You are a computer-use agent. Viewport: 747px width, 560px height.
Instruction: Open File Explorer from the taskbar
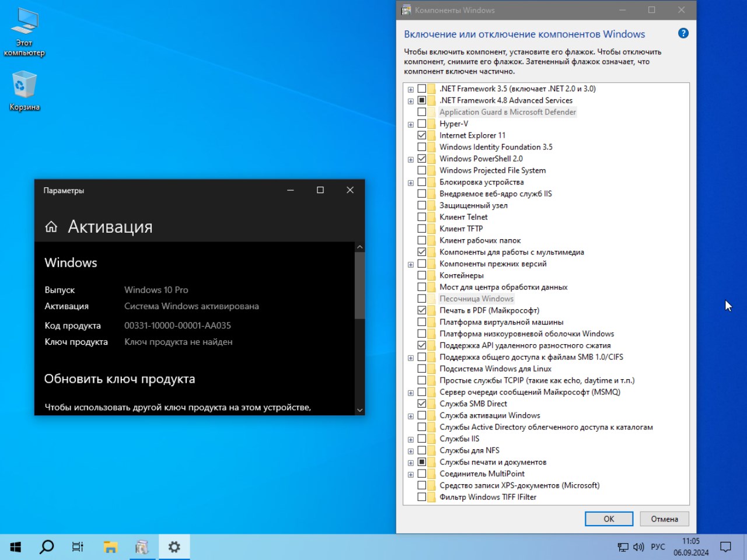(110, 547)
